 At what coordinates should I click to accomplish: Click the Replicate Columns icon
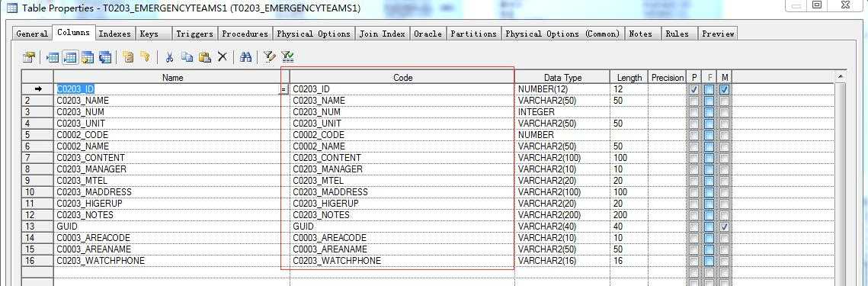(x=104, y=56)
